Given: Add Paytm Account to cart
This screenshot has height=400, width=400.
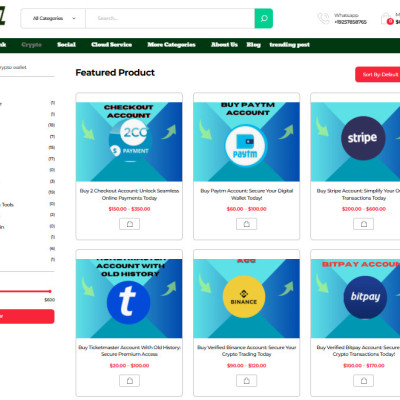Looking at the screenshot, I should (x=247, y=224).
